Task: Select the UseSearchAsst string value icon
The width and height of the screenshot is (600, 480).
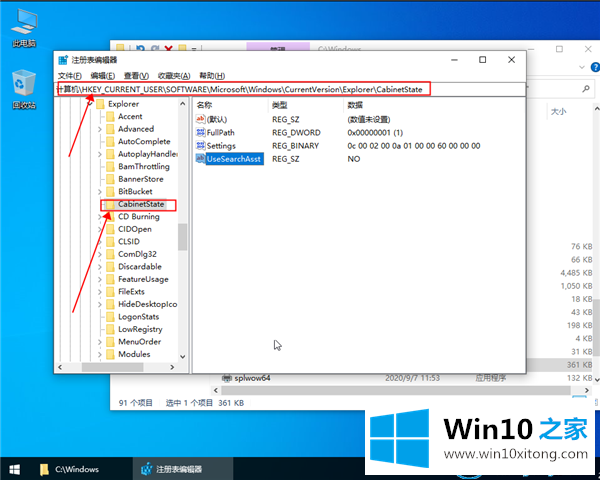Action: point(201,158)
